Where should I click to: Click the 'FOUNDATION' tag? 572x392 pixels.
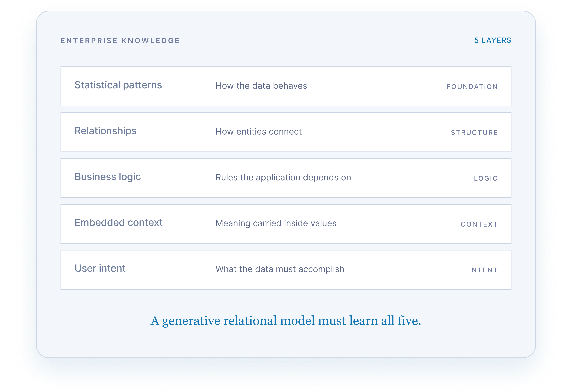pos(472,87)
